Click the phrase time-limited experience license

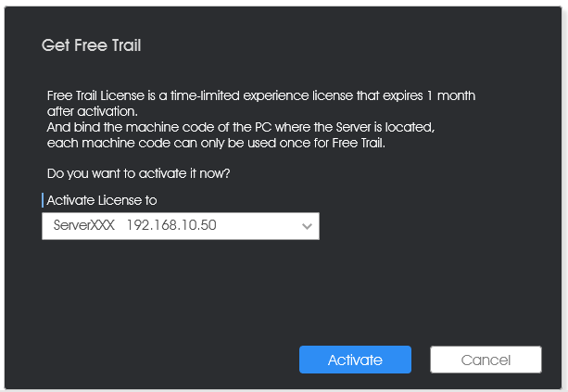click(x=262, y=96)
